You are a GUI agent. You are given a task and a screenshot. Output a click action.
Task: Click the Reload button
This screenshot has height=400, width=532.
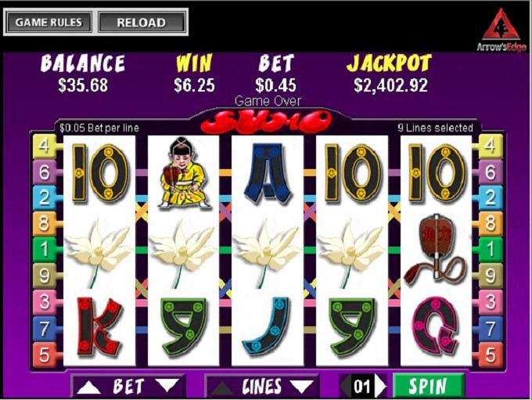(142, 23)
